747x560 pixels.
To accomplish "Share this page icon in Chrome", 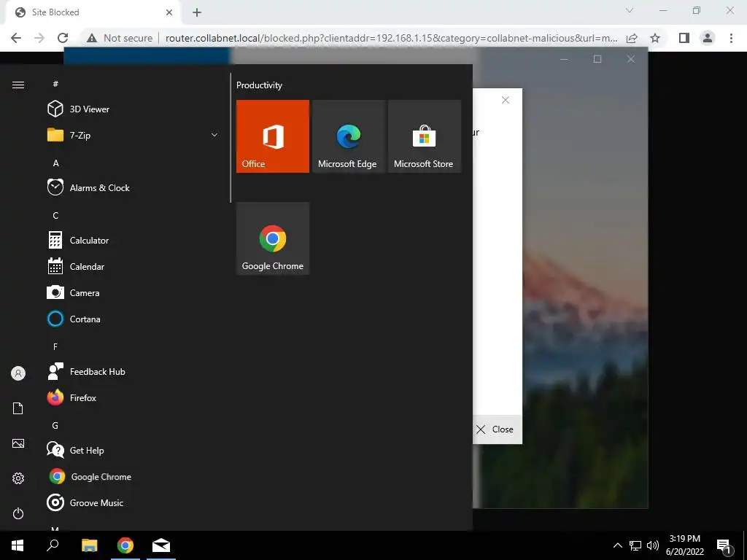I will tap(632, 38).
